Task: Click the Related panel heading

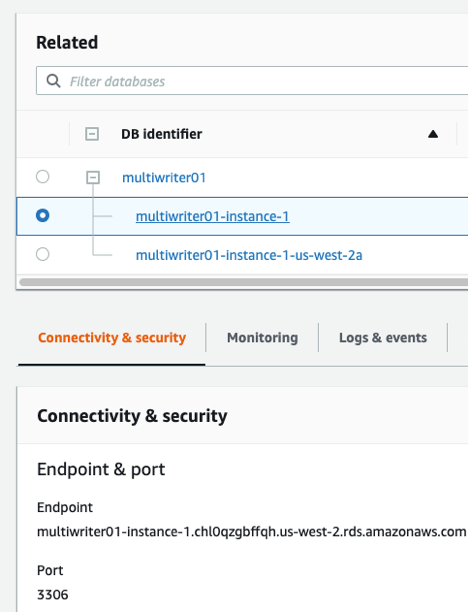Action: tap(67, 42)
